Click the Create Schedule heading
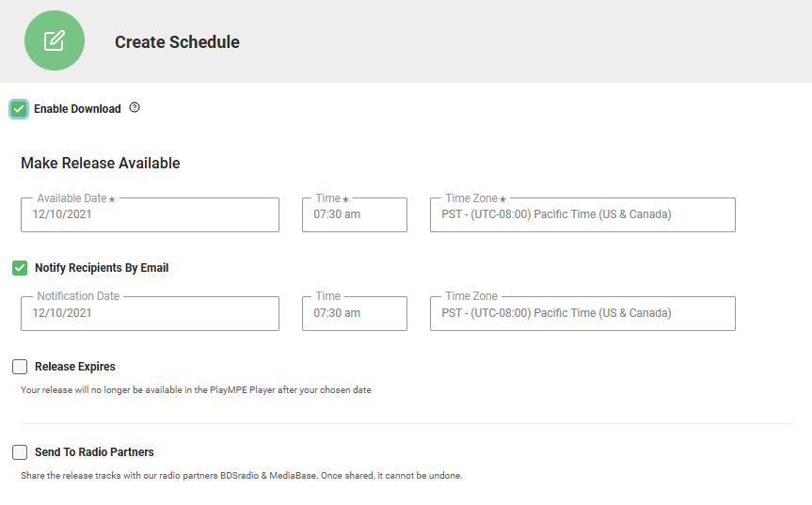The height and width of the screenshot is (505, 812). 177,42
